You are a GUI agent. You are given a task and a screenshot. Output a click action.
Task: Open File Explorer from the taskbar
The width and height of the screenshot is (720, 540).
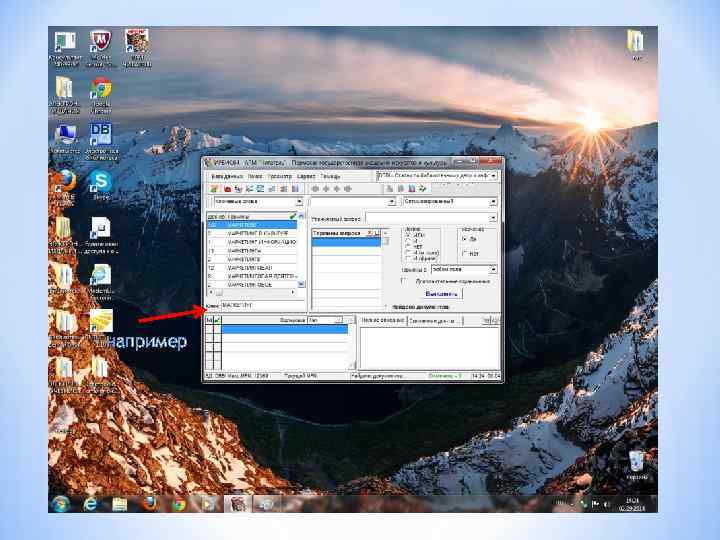click(x=119, y=504)
